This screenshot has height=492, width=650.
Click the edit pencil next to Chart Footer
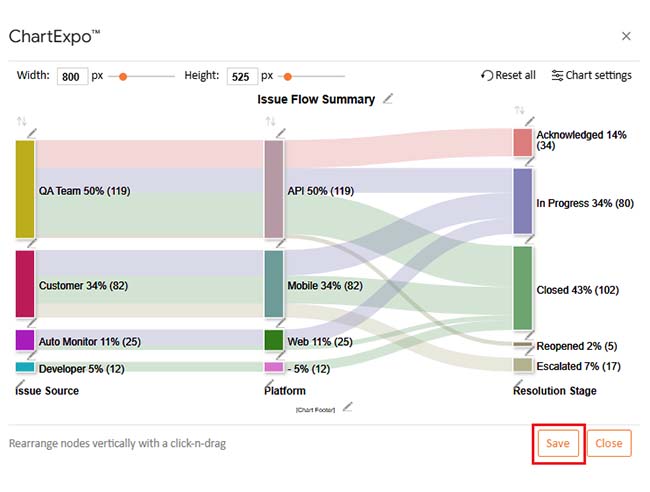(x=348, y=407)
